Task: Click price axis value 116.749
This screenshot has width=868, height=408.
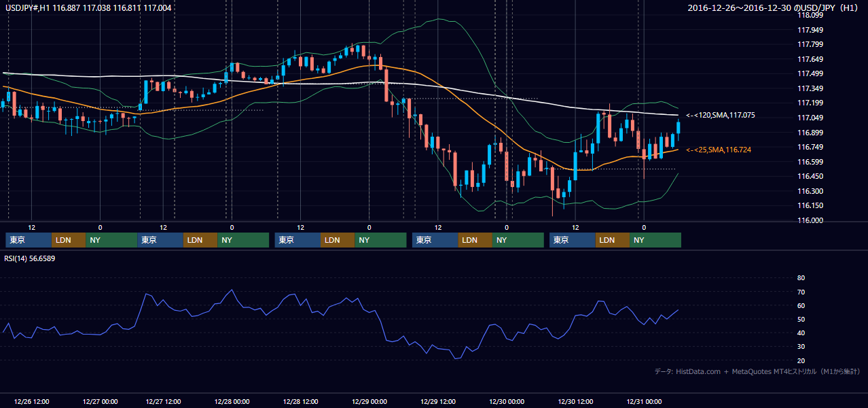Action: click(x=810, y=147)
